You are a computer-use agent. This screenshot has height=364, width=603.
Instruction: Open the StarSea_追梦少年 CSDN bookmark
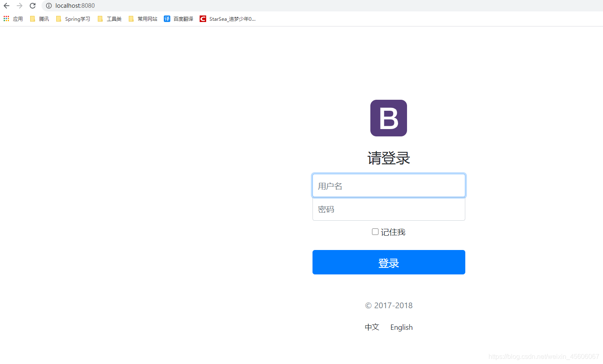228,19
